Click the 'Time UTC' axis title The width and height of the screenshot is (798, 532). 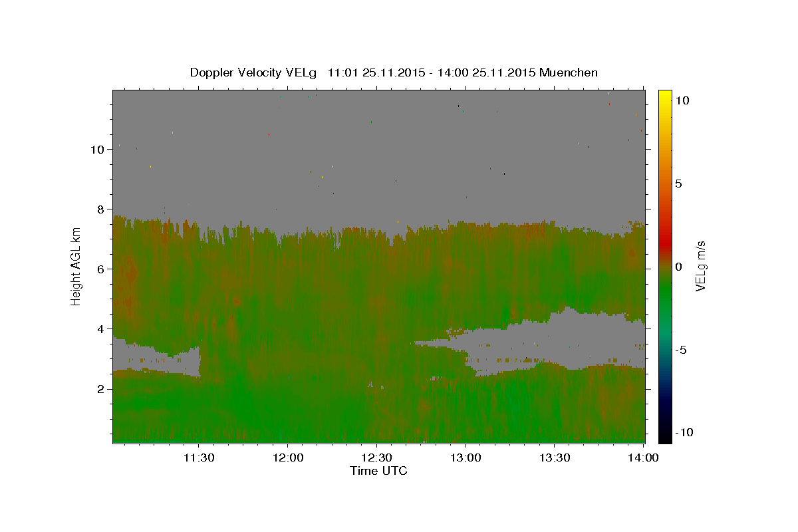point(378,471)
